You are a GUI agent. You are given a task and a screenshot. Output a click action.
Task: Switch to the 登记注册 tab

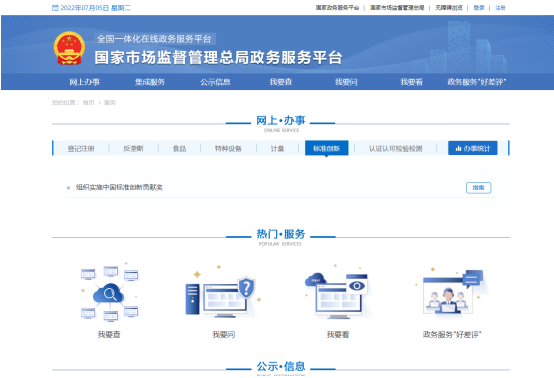pos(81,148)
